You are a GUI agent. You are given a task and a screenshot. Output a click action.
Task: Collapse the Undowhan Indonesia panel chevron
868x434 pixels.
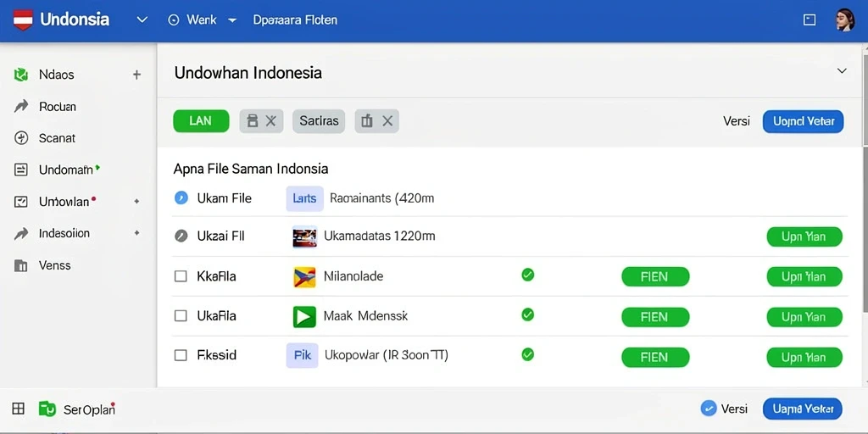842,71
